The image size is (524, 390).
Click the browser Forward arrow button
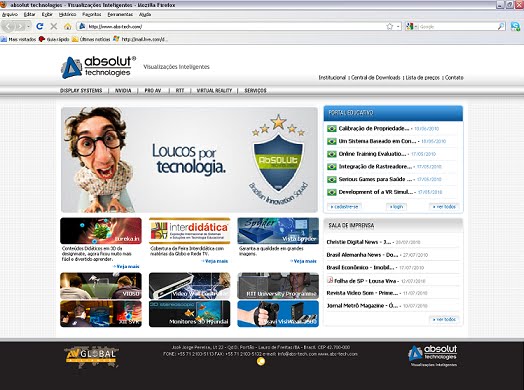pos(20,26)
